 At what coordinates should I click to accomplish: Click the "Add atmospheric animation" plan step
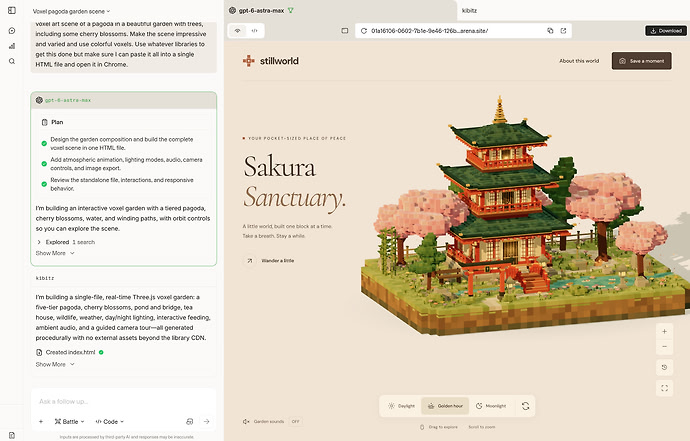[126, 164]
